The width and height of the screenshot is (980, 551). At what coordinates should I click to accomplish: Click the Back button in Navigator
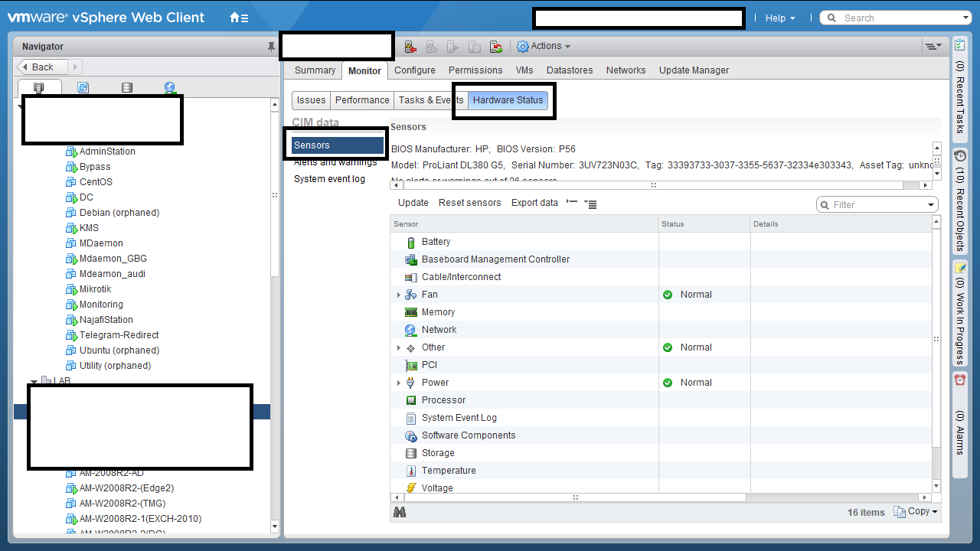pyautogui.click(x=43, y=67)
